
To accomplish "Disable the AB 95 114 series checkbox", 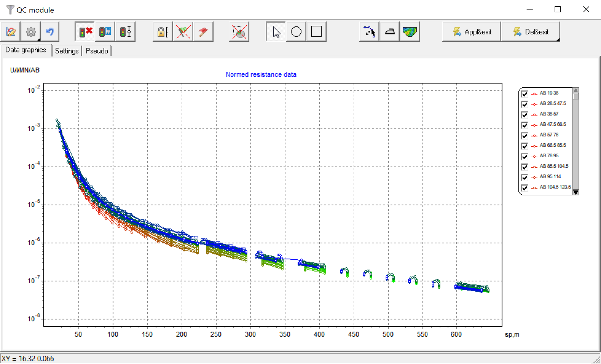I will click(525, 177).
